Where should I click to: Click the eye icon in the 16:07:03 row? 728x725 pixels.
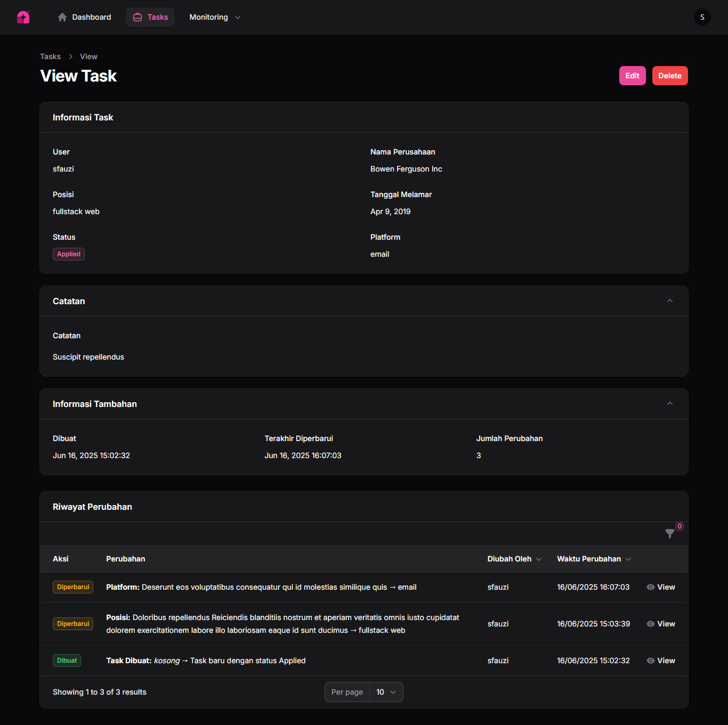click(651, 587)
